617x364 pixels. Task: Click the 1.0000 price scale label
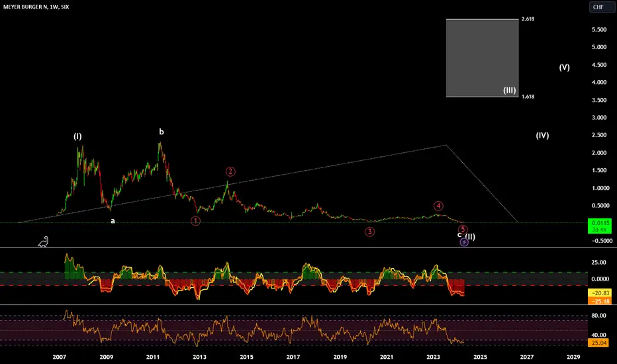click(x=600, y=188)
